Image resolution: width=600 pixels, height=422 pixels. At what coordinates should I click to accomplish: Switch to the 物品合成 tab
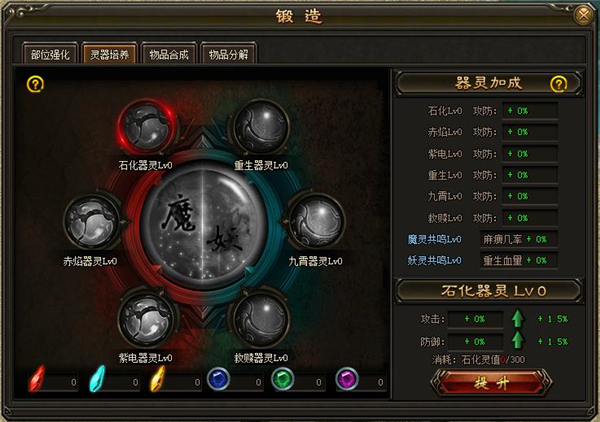pos(169,54)
